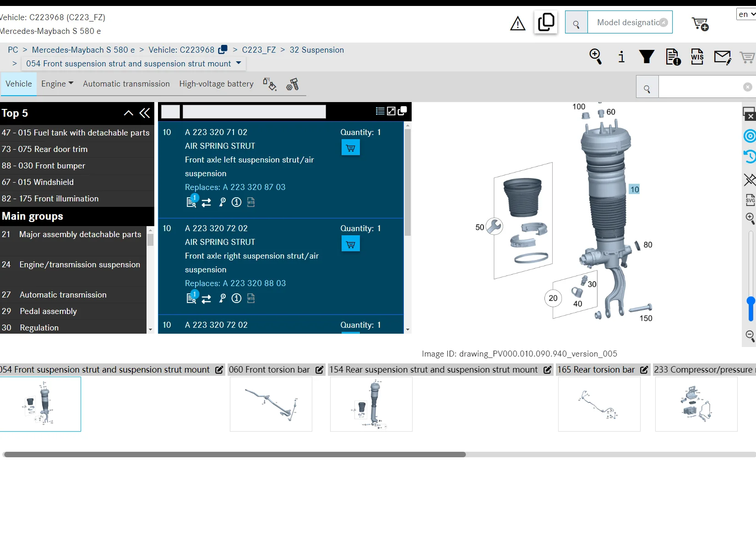756x552 pixels.
Task: Toggle the filter funnel icon
Action: (647, 56)
